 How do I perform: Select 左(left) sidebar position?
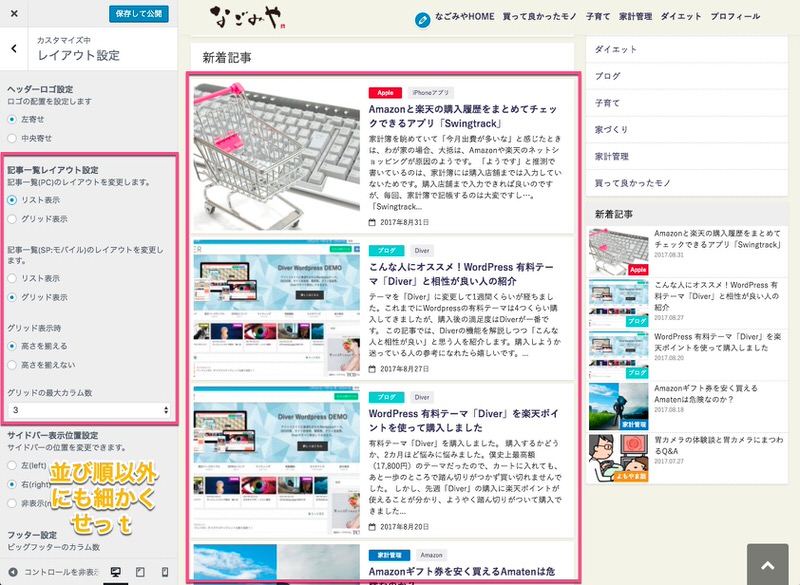12,465
